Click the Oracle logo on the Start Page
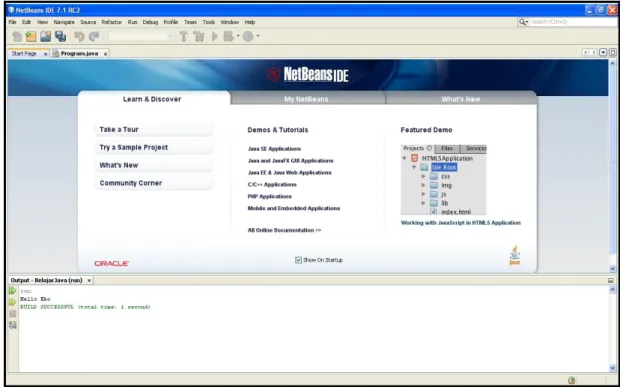This screenshot has width=620, height=387. click(111, 263)
